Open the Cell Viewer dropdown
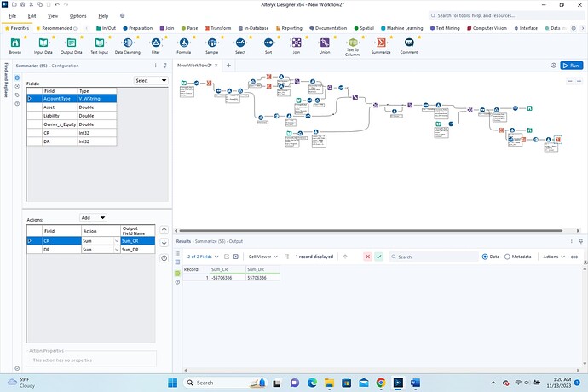 (x=262, y=257)
